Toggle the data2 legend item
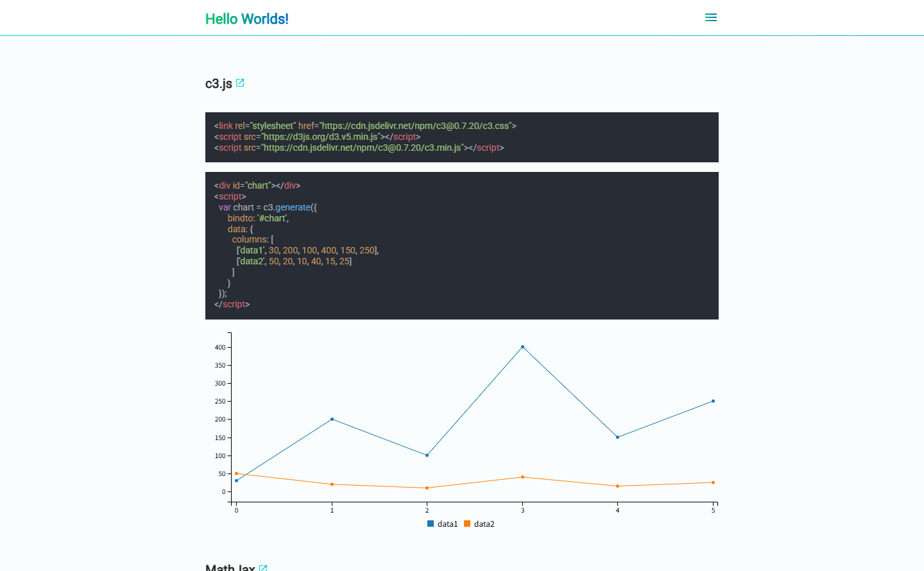Screen dimensions: 924x571 point(479,524)
